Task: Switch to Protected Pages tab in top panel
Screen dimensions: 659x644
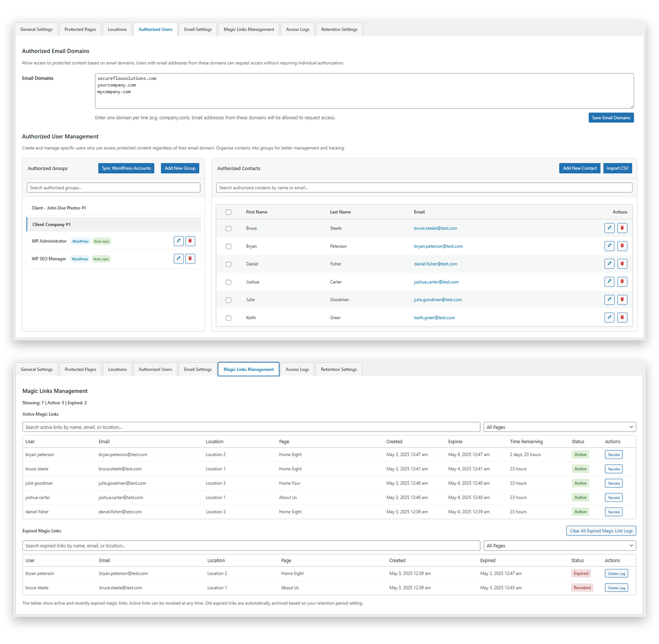Action: (x=80, y=30)
